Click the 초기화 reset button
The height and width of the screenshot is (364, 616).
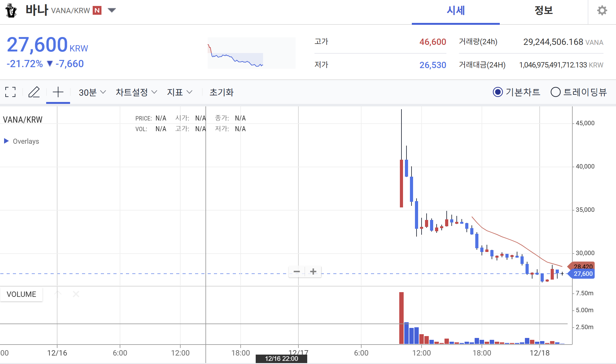click(221, 92)
